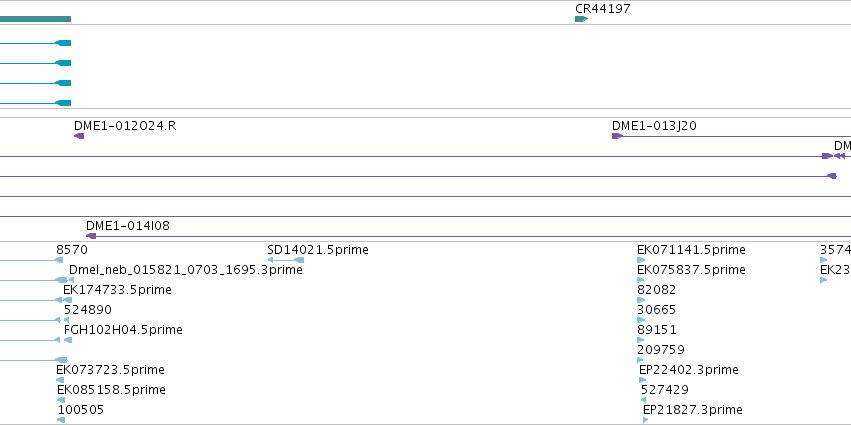The image size is (851, 425).
Task: Click the FGH102H04.5prime label
Action: (123, 330)
